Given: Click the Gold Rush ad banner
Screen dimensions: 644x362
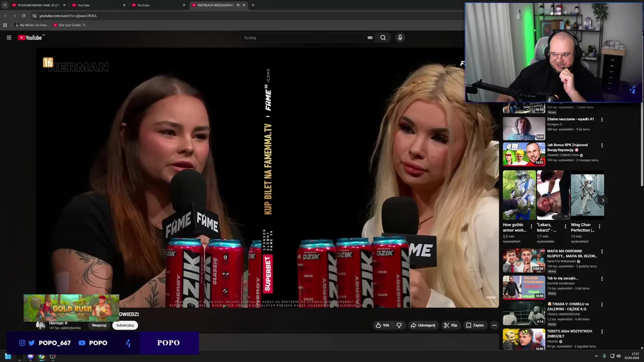Looking at the screenshot, I should (x=71, y=308).
